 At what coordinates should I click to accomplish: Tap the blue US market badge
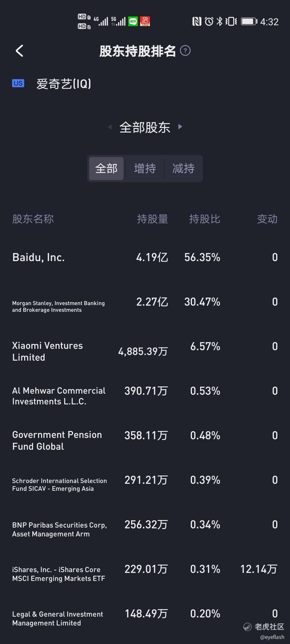pos(18,83)
